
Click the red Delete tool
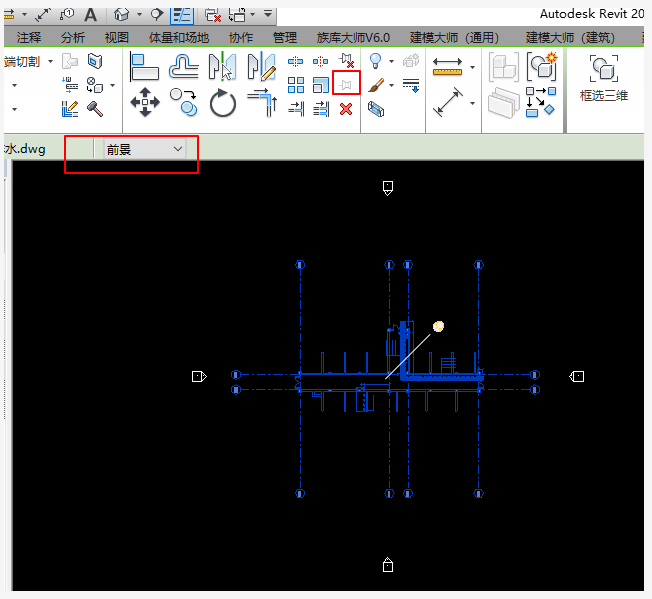(x=346, y=109)
